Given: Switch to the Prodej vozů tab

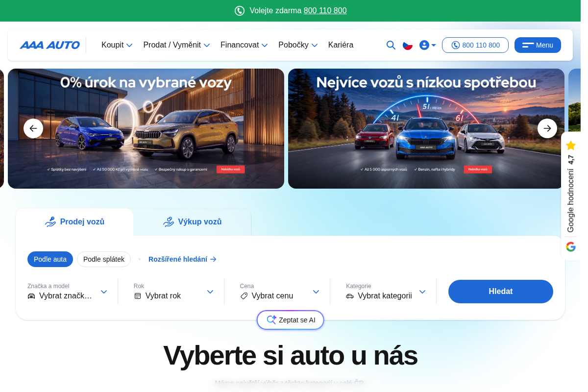Looking at the screenshot, I should [x=74, y=222].
